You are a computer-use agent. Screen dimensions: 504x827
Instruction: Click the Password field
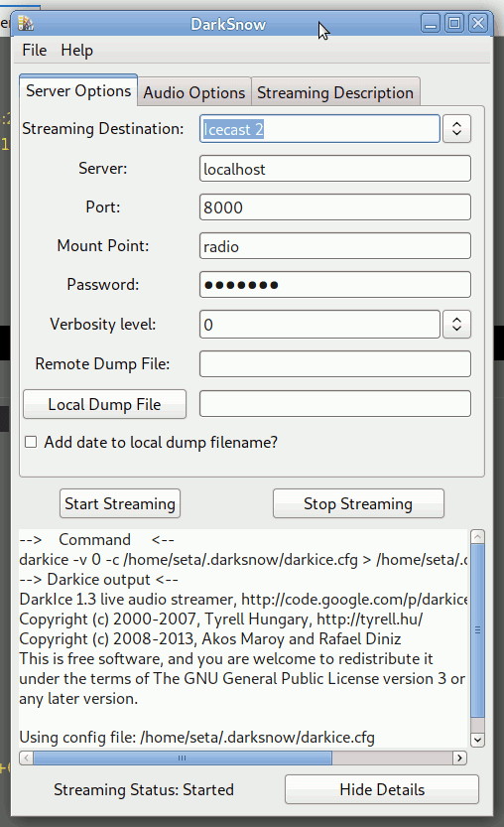334,285
